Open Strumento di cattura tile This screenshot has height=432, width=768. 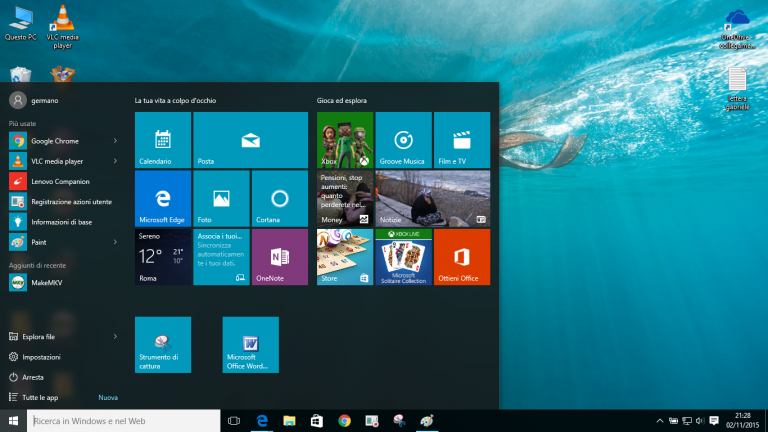coord(162,344)
